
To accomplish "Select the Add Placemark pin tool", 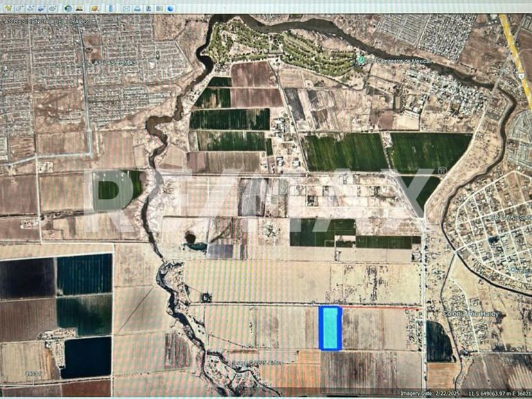I will pyautogui.click(x=8, y=8).
